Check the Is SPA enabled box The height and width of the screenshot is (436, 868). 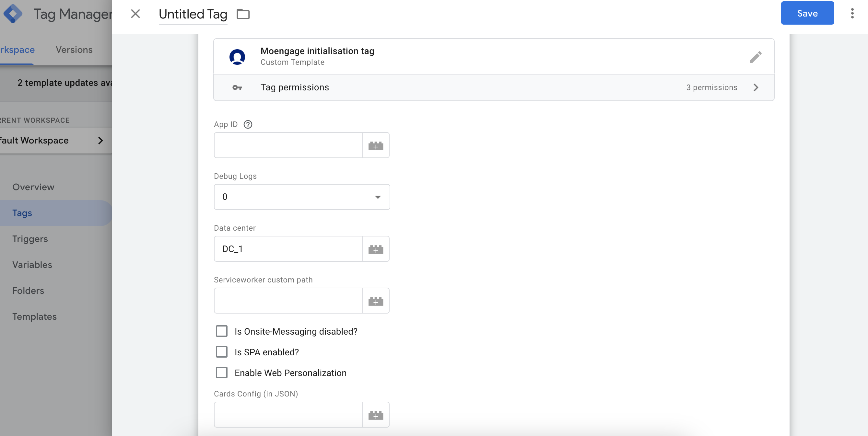222,352
